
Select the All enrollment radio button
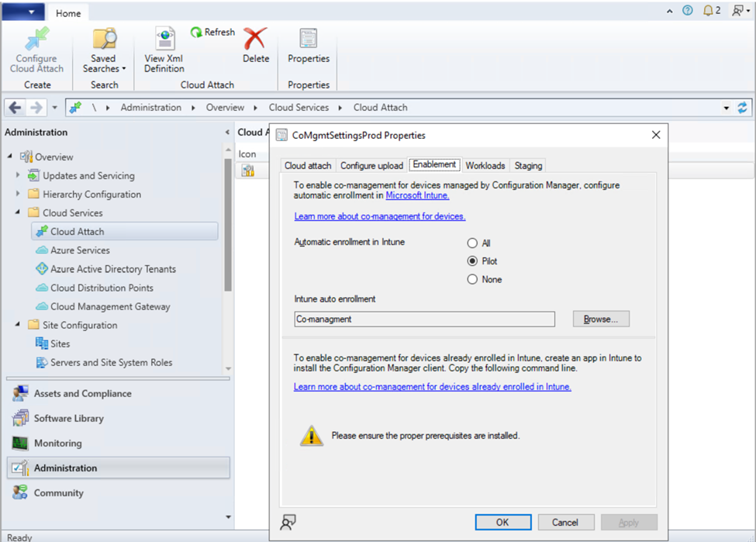tap(472, 243)
